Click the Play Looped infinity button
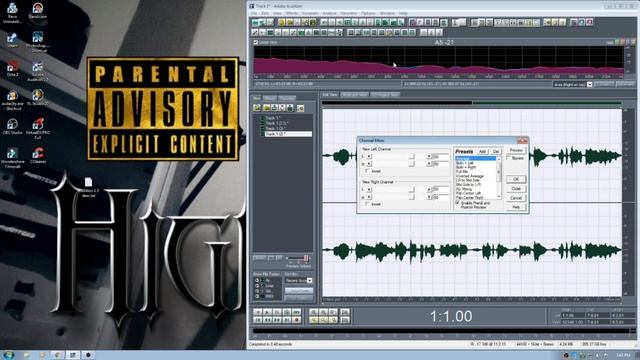Screen dimensions: 640x360 click(297, 312)
